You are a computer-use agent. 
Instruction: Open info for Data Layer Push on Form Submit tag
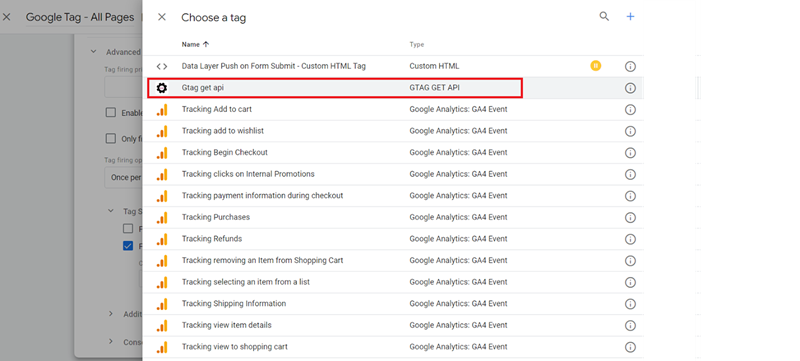(x=630, y=66)
